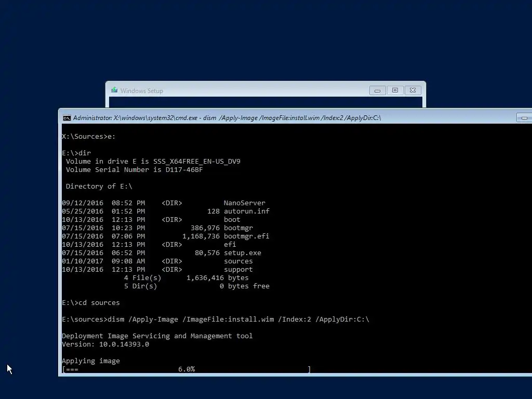This screenshot has width=532, height=399.
Task: Click the bootmgr file name (386,976 bytes)
Action: 238,228
